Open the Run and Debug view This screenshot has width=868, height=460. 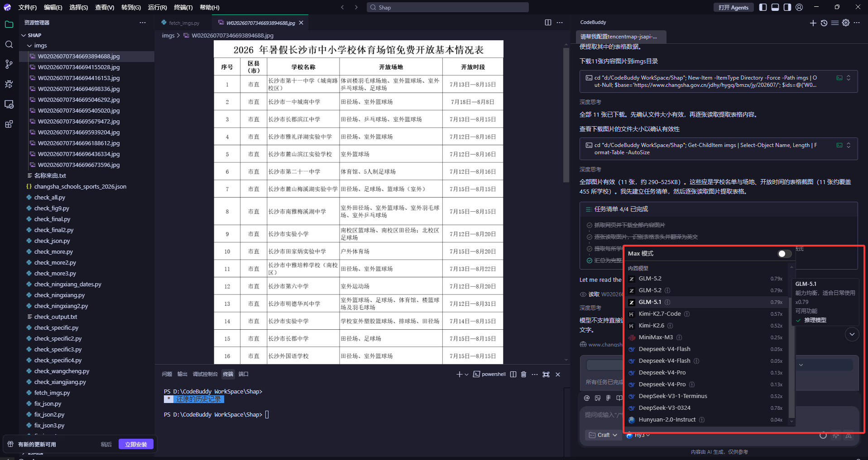(9, 84)
